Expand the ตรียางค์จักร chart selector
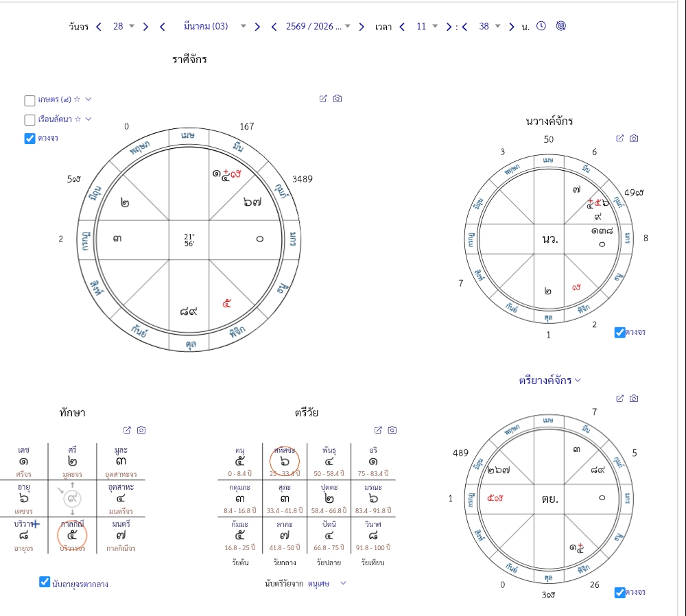 (549, 381)
